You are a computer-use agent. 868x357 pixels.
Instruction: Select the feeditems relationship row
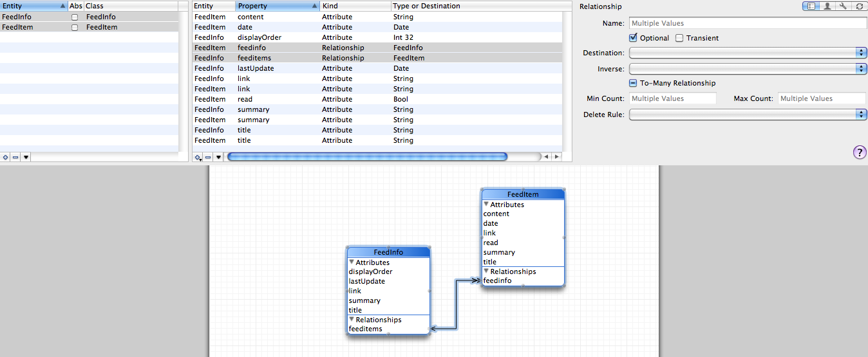point(377,58)
